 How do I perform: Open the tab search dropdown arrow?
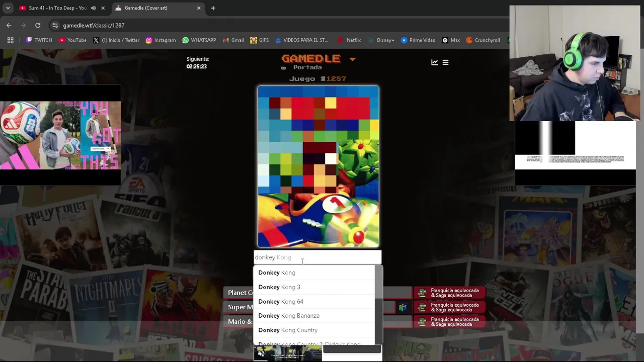(8, 8)
